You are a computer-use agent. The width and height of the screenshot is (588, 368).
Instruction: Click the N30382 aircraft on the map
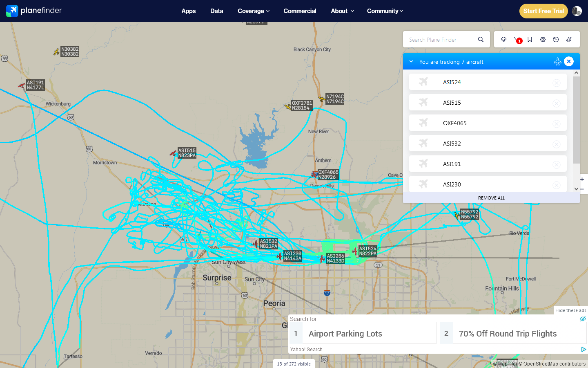pyautogui.click(x=56, y=52)
